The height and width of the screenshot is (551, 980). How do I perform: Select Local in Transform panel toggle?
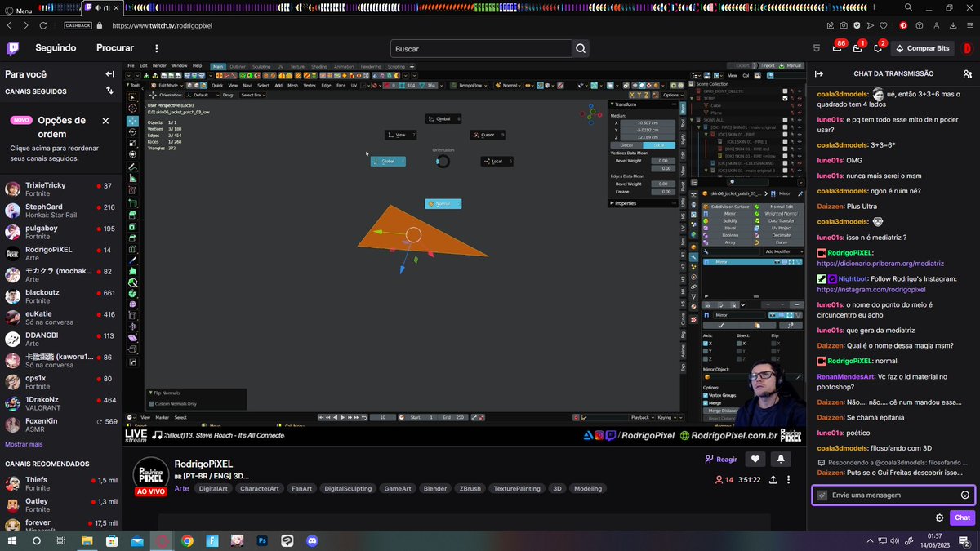[659, 144]
